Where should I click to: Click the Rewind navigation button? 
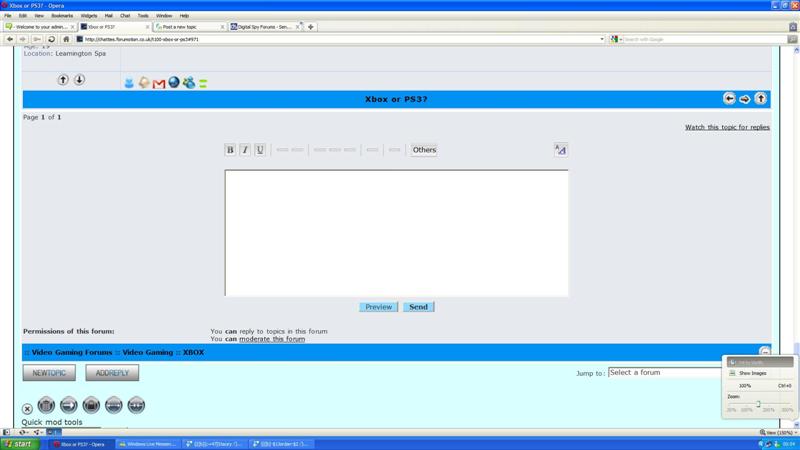click(37, 39)
